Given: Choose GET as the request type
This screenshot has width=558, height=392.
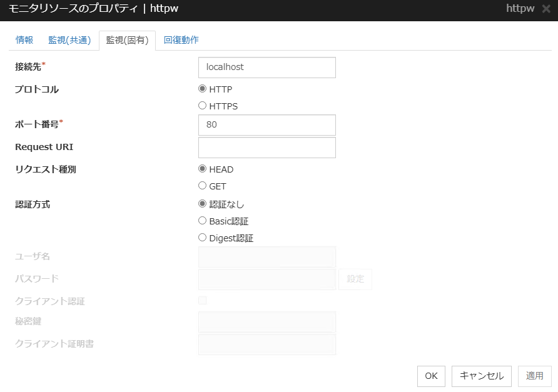Looking at the screenshot, I should point(202,186).
